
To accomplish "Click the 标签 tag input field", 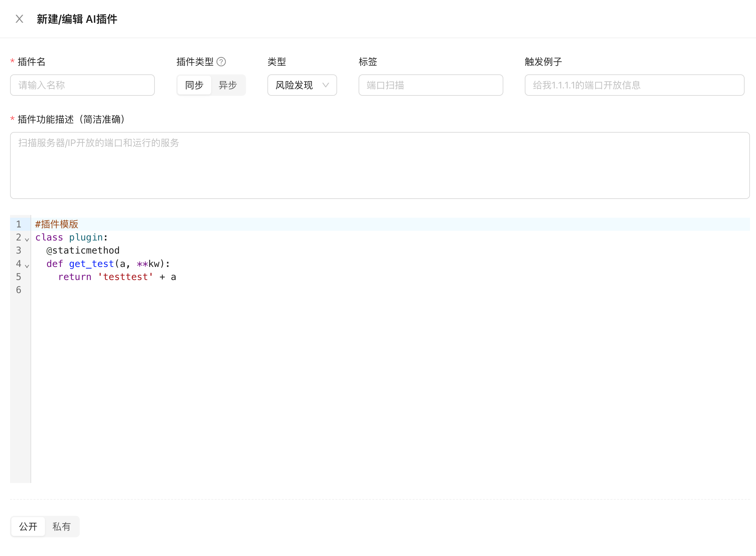I will (x=431, y=85).
